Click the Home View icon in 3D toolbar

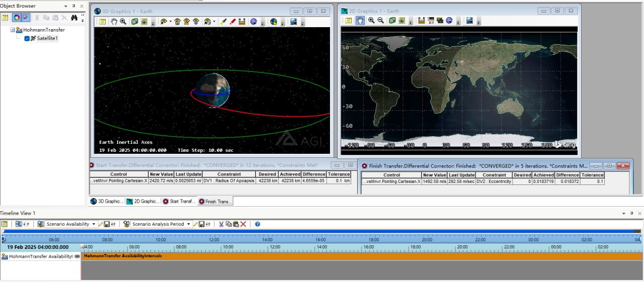coord(178,22)
